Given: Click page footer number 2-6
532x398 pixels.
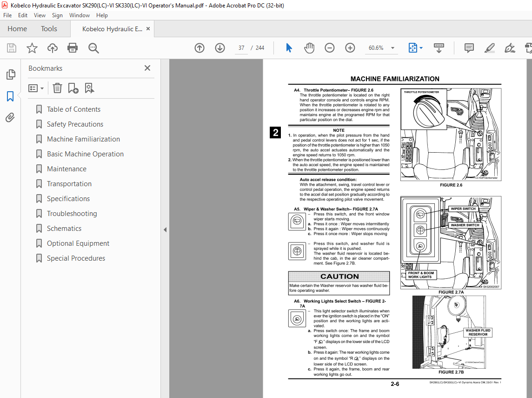Looking at the screenshot, I should pyautogui.click(x=395, y=384).
